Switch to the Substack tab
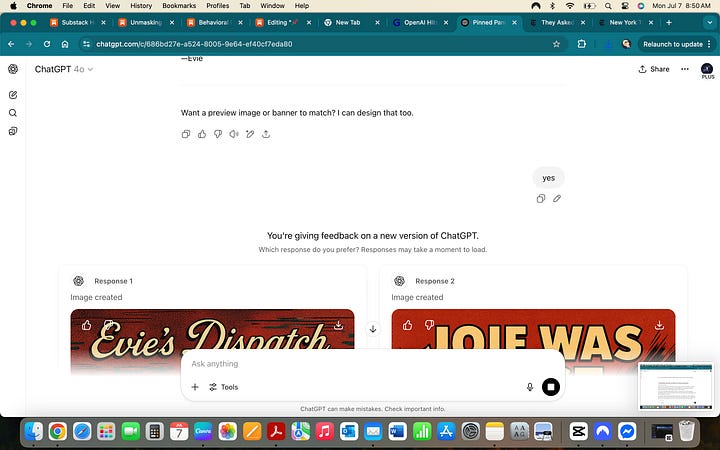Viewport: 720px width, 450px height. coord(78,22)
